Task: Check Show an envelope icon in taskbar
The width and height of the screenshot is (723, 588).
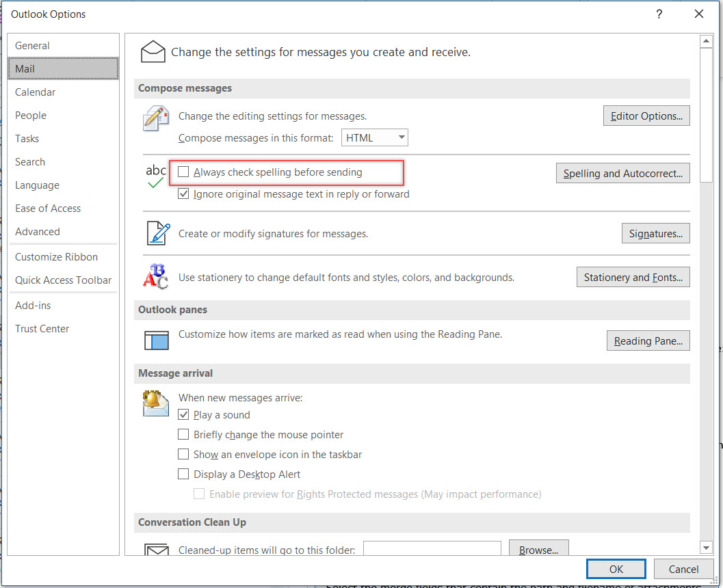Action: pos(183,454)
